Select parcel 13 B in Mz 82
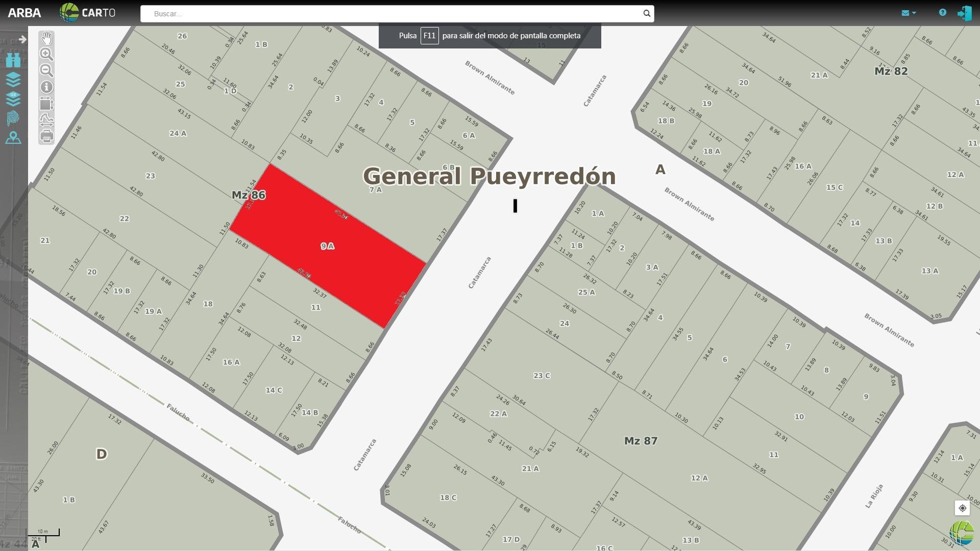Screen dimensions: 980x551 [884, 241]
